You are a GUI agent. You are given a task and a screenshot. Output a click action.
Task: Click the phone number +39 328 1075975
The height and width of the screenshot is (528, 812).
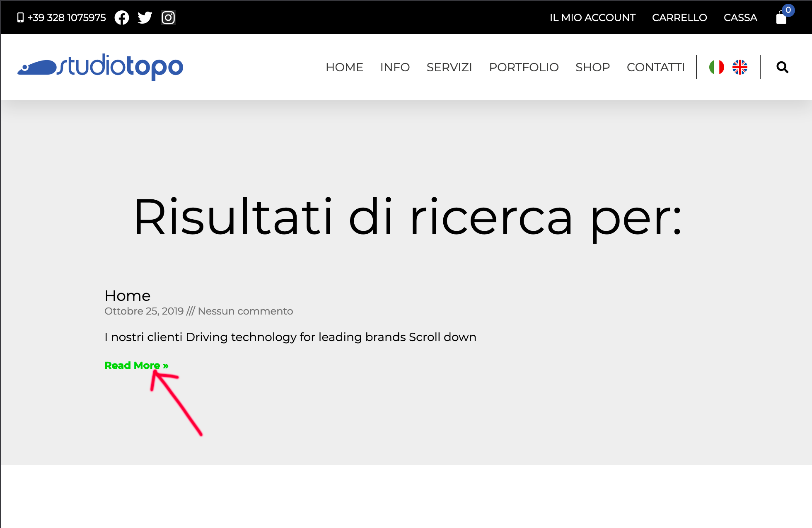(66, 17)
